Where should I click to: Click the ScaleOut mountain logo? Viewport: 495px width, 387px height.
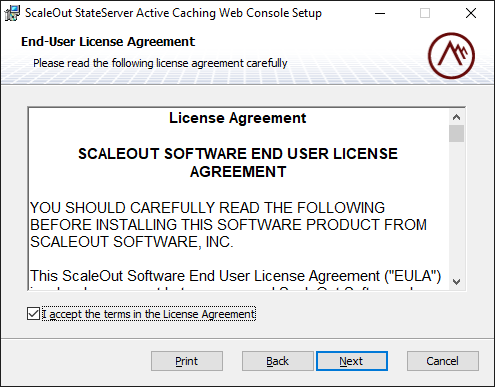[451, 56]
